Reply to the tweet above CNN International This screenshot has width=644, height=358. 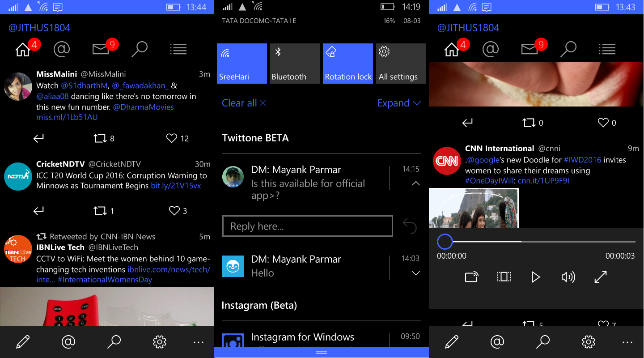tap(468, 123)
